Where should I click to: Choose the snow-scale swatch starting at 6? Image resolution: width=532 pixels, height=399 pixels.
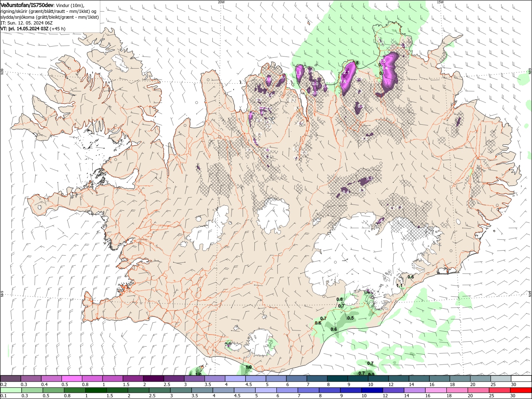click(x=296, y=378)
